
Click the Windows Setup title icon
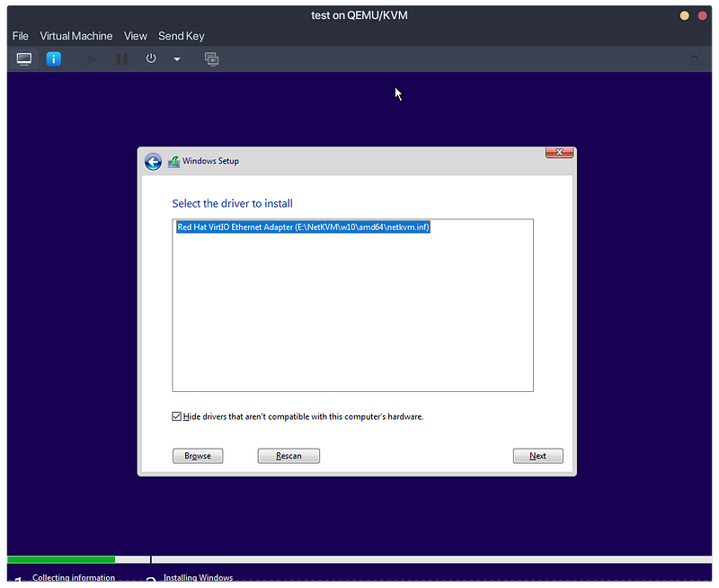pyautogui.click(x=173, y=162)
